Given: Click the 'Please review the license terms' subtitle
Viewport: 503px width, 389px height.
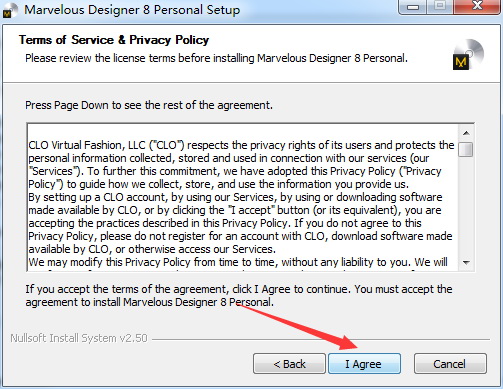Looking at the screenshot, I should point(217,58).
